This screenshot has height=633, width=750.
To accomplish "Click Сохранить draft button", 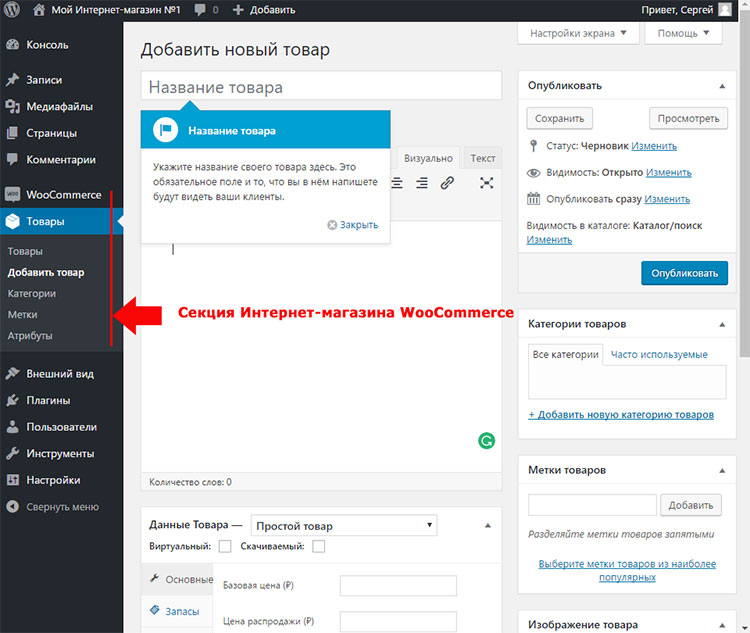I will [x=560, y=118].
